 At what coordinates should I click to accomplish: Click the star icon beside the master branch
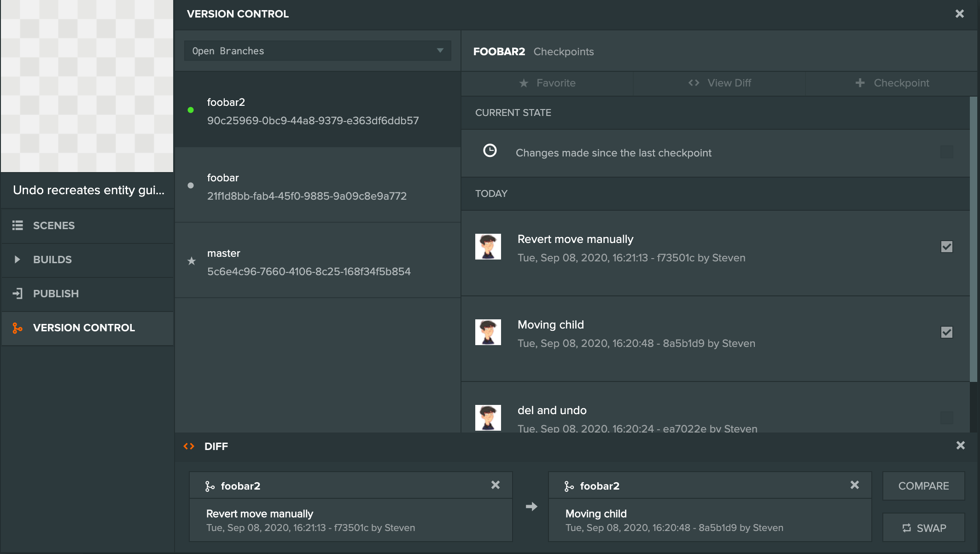191,261
